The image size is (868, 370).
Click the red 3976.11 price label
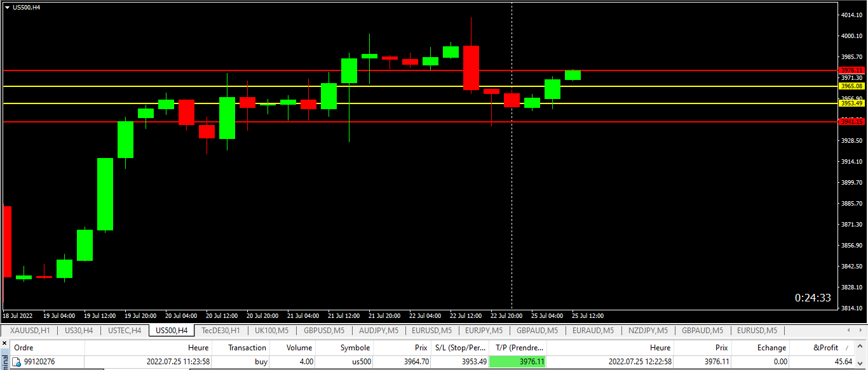[851, 70]
